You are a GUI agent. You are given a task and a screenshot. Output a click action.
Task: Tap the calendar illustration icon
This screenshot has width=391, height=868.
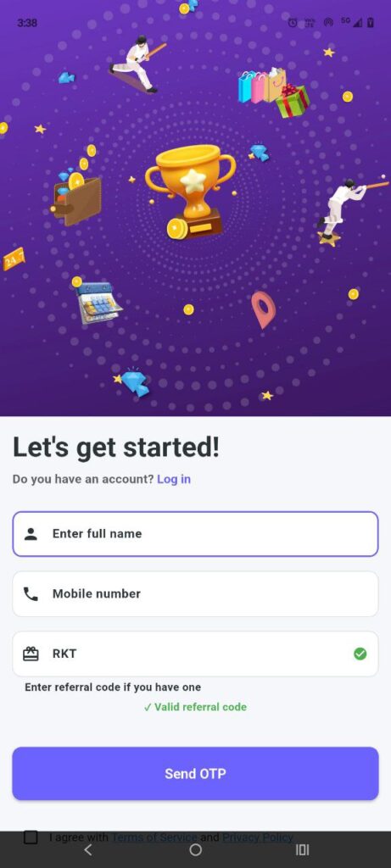[x=98, y=302]
